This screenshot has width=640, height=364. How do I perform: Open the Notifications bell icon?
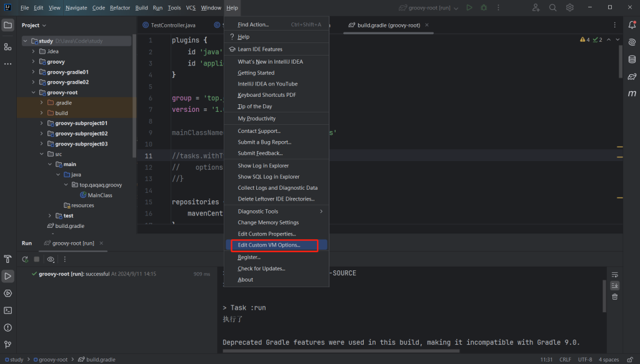pos(632,25)
